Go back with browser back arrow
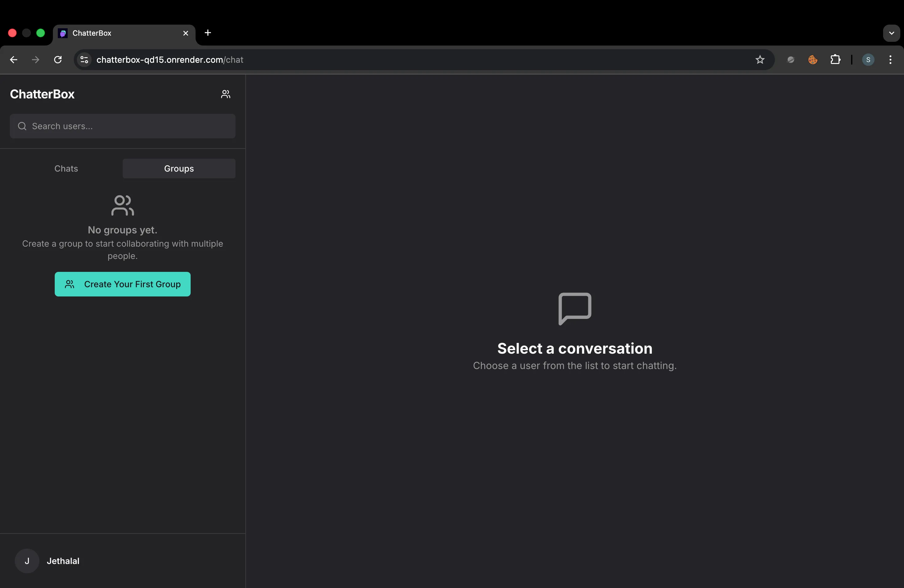Image resolution: width=904 pixels, height=588 pixels. pos(14,60)
